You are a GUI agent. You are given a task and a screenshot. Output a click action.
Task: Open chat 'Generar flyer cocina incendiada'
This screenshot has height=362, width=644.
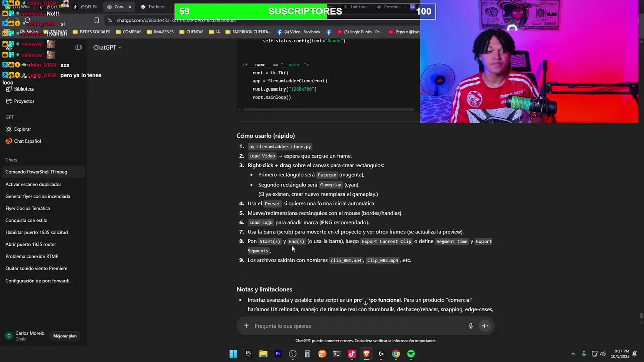(x=43, y=196)
